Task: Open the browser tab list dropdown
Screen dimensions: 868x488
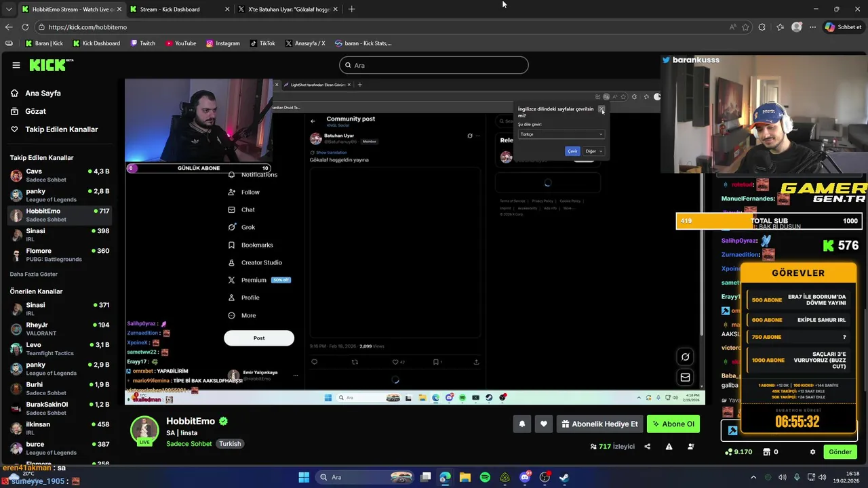Action: (8, 9)
